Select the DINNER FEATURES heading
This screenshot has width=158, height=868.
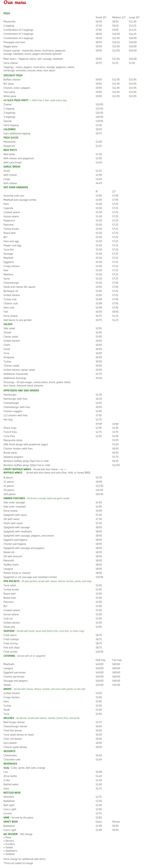pos(14,498)
